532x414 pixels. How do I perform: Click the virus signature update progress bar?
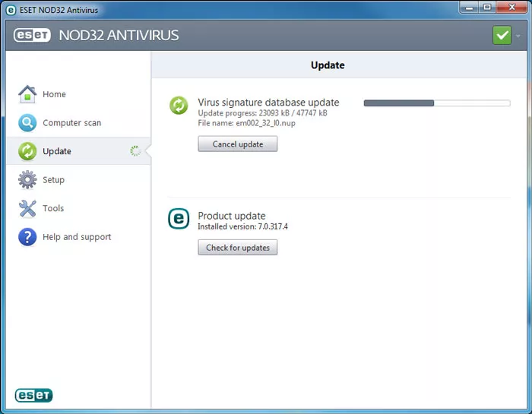437,103
